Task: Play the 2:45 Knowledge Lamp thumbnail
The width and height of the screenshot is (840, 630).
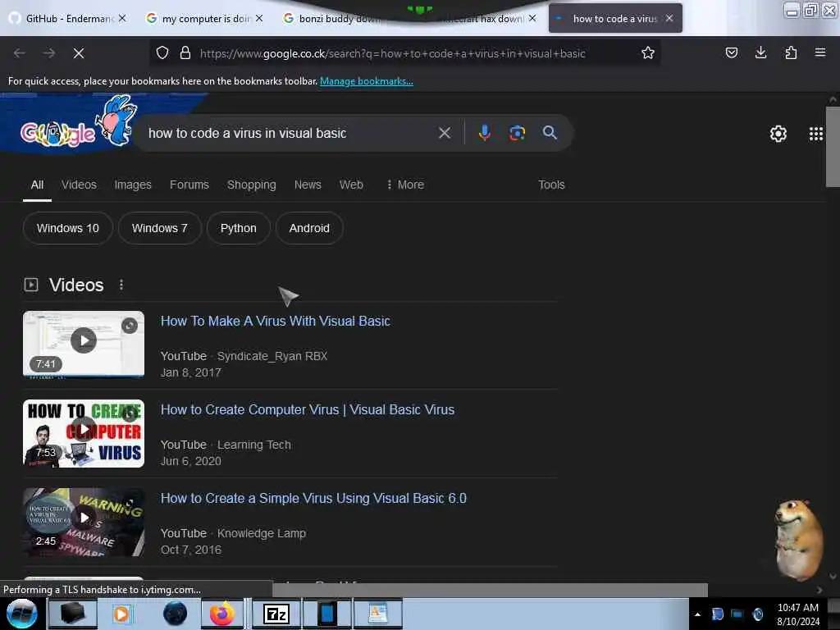Action: [x=84, y=523]
